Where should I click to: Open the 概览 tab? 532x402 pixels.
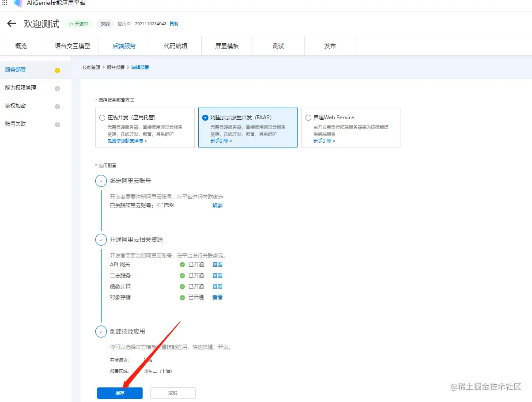click(x=21, y=46)
